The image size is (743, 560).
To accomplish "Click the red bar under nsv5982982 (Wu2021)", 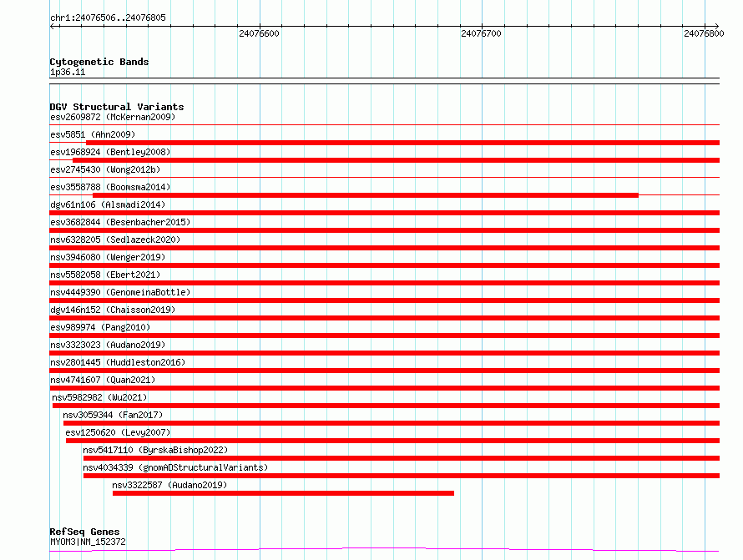I will pos(386,406).
